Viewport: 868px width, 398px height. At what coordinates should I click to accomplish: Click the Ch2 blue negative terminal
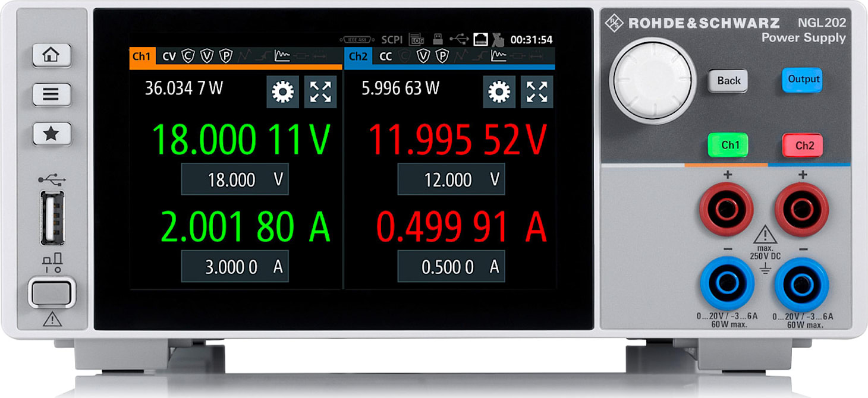point(801,283)
